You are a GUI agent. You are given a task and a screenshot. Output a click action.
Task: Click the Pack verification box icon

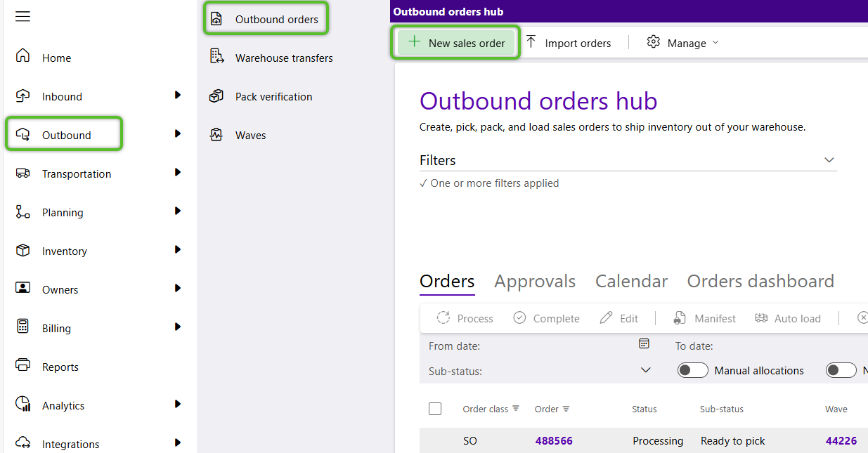click(216, 96)
